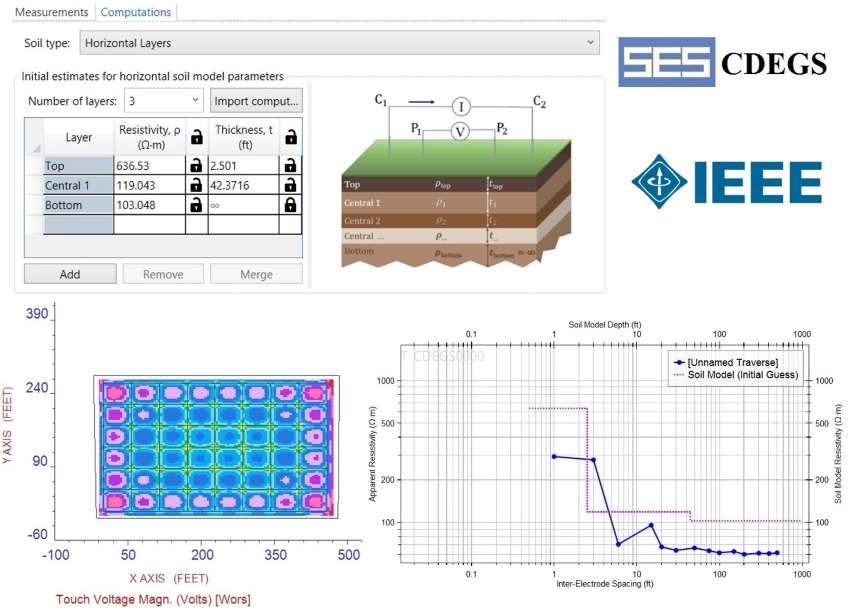Click the Remove layer button
Viewport: 850px width, 613px height.
(x=163, y=274)
